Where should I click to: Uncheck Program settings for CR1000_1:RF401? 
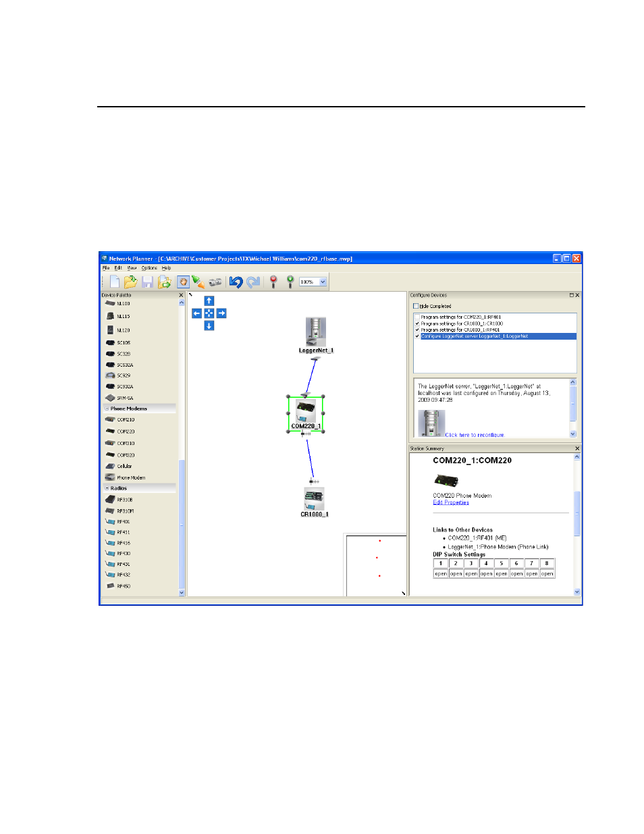pos(417,330)
